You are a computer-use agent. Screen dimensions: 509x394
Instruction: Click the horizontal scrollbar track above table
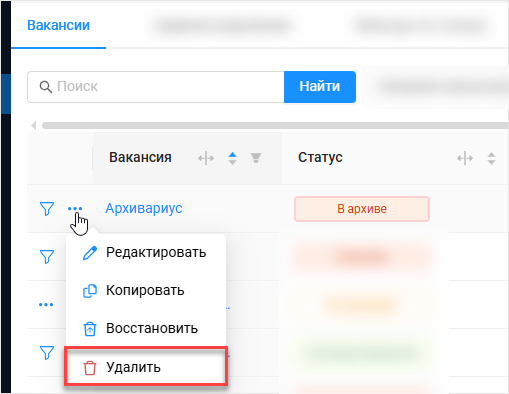coord(275,126)
